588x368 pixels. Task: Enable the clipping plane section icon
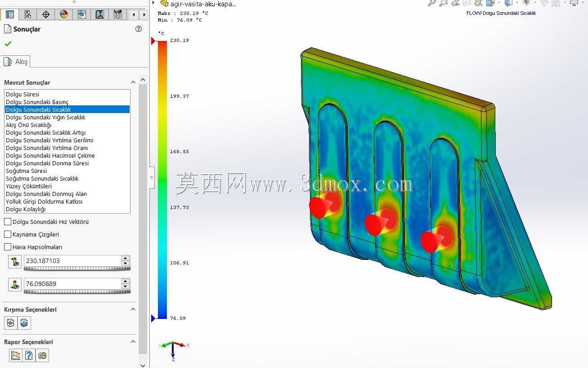coord(11,323)
